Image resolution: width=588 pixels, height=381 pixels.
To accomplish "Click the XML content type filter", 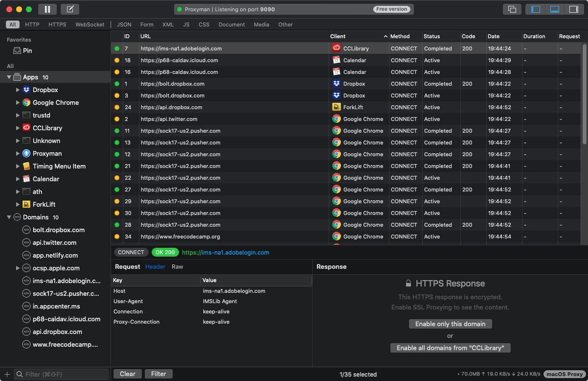I will 168,24.
